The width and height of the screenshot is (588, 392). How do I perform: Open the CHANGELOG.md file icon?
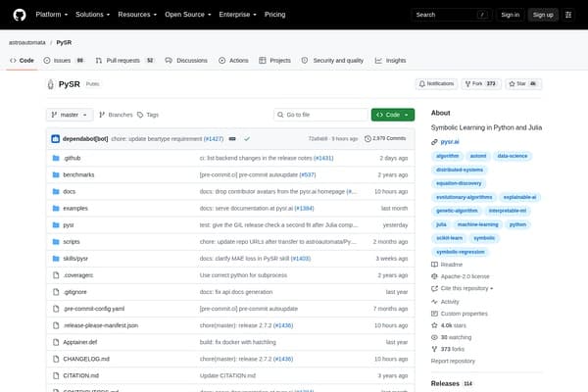point(56,359)
